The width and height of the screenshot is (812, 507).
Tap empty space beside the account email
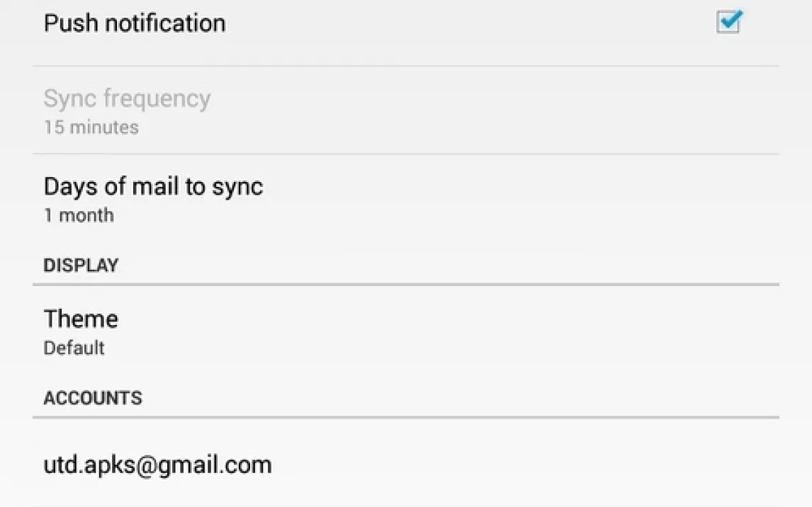pos(518,464)
